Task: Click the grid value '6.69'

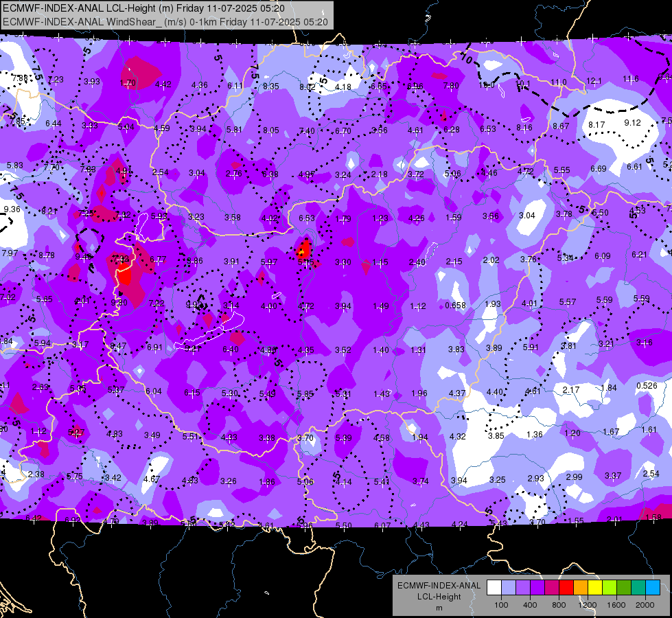Action: tap(599, 168)
